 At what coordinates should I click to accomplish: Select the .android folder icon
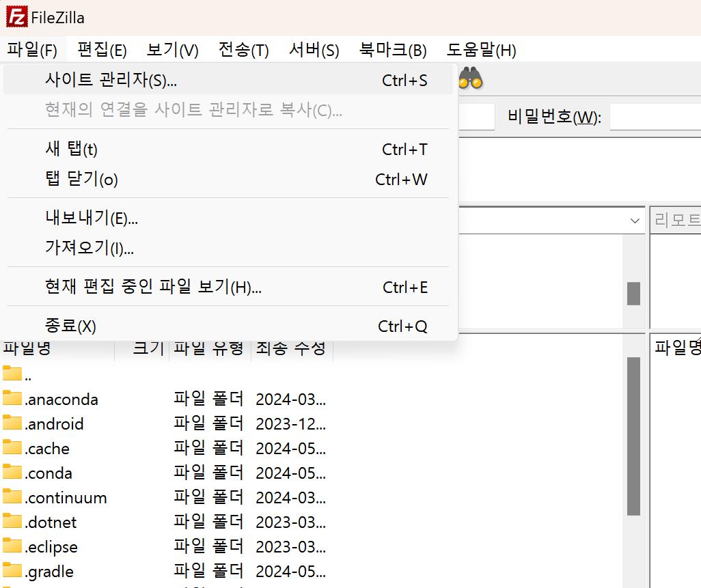pos(12,422)
